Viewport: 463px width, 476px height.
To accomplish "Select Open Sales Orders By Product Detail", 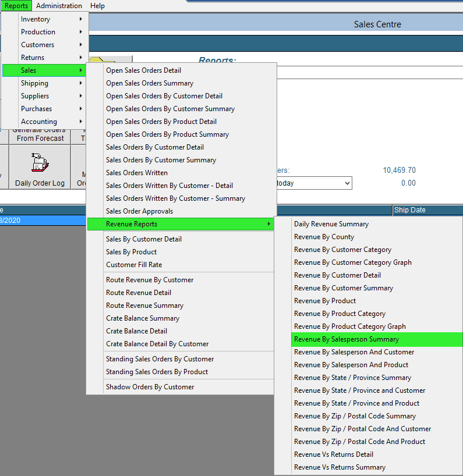I will (182, 122).
